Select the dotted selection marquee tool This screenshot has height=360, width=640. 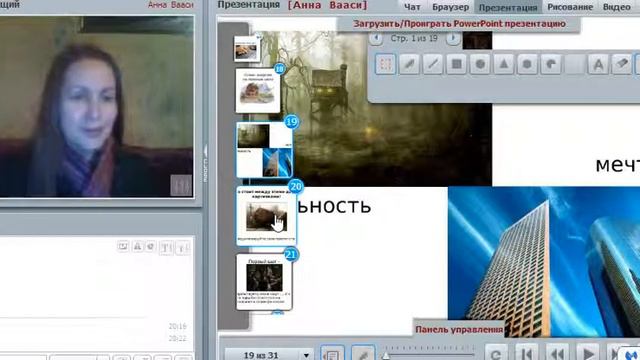pyautogui.click(x=386, y=64)
